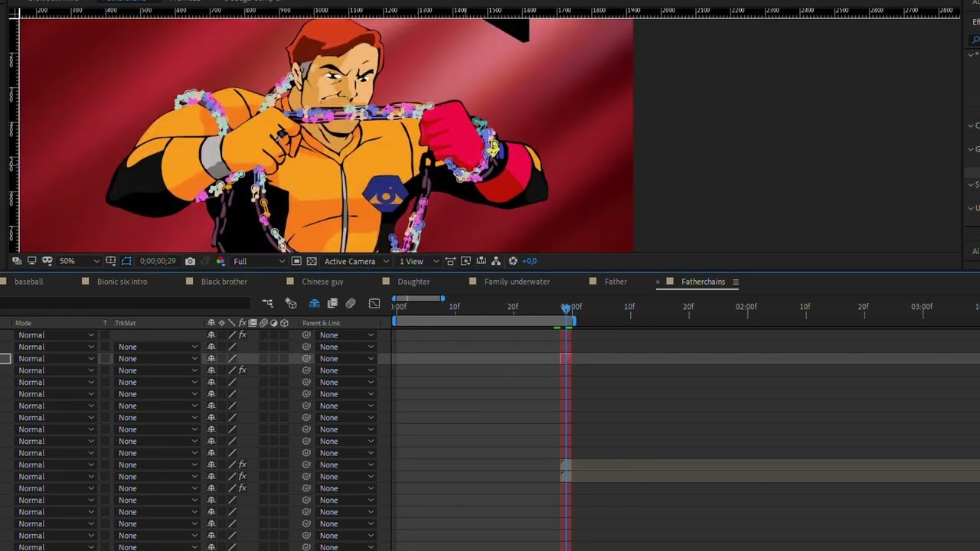Switch to the Father tab
The image size is (980, 551).
click(x=616, y=282)
